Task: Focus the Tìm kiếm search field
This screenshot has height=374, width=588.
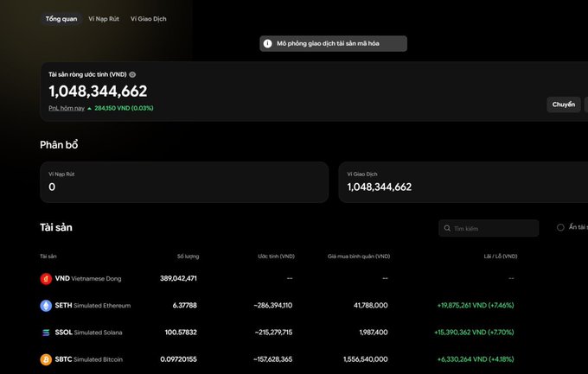Action: coord(489,228)
